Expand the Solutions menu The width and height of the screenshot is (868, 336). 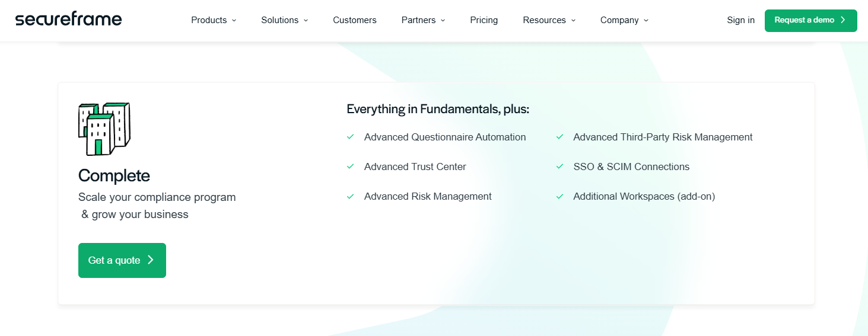(285, 20)
